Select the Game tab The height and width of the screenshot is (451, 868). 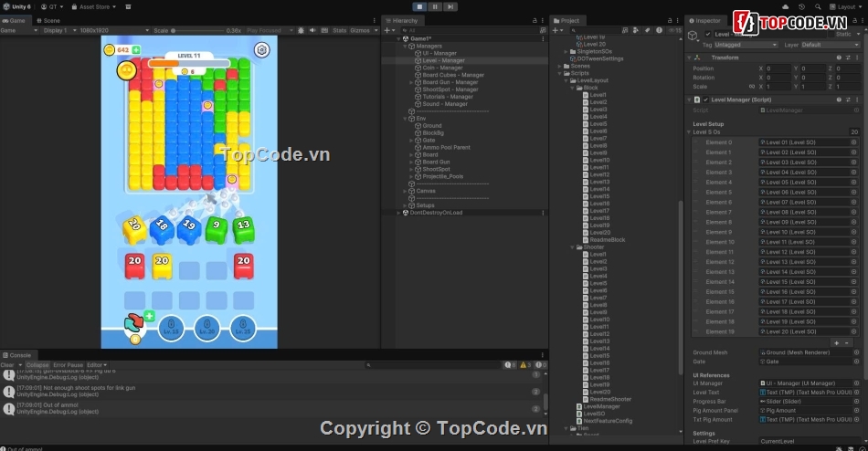(14, 20)
